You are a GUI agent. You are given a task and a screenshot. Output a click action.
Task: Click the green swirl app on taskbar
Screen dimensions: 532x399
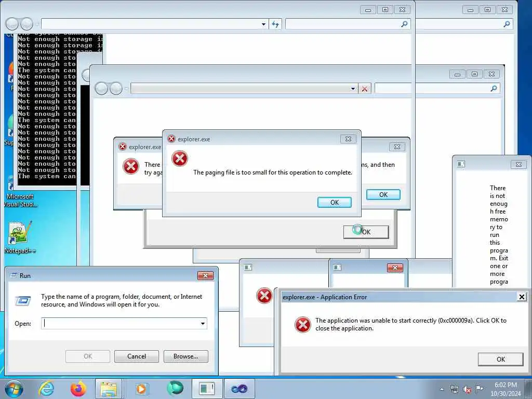[175, 389]
